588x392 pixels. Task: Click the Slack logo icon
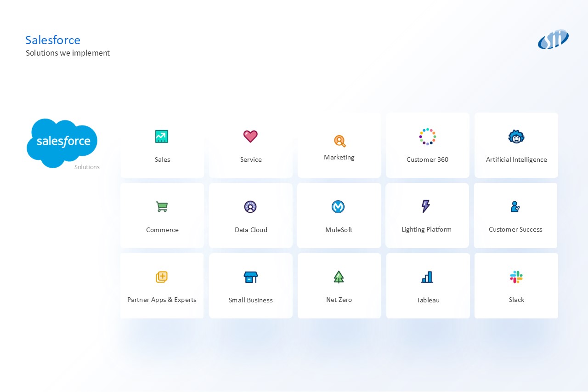516,277
